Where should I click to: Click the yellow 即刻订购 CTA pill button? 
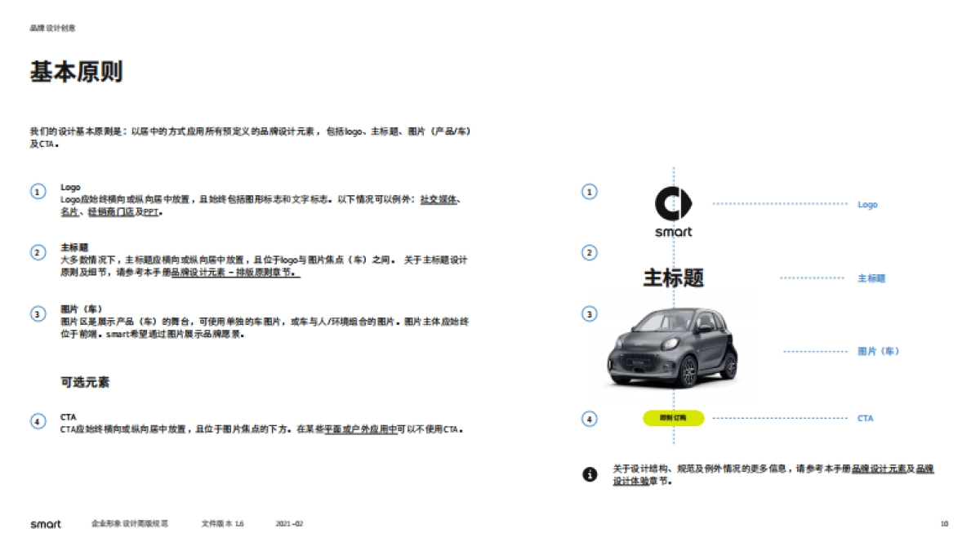675,419
